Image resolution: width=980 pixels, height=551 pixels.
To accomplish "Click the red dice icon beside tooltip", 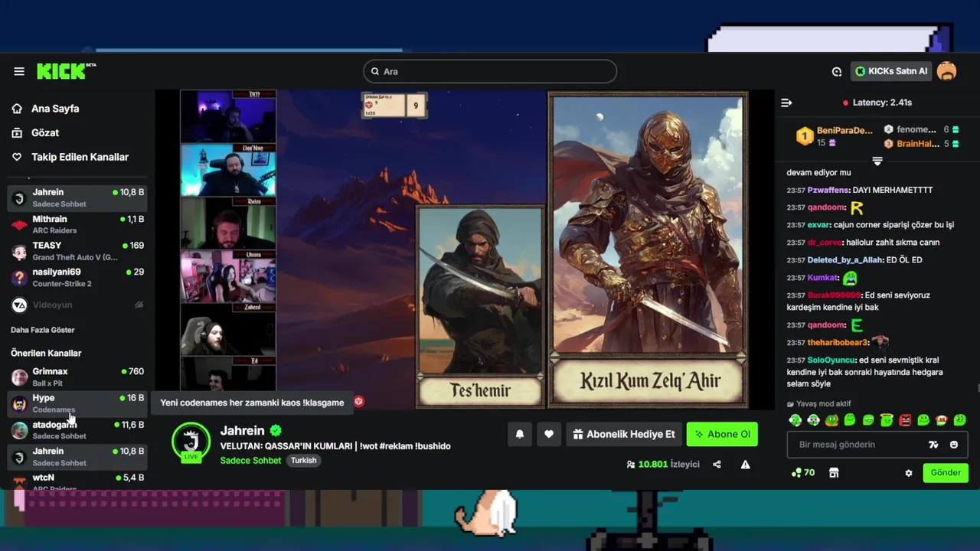I will point(358,402).
